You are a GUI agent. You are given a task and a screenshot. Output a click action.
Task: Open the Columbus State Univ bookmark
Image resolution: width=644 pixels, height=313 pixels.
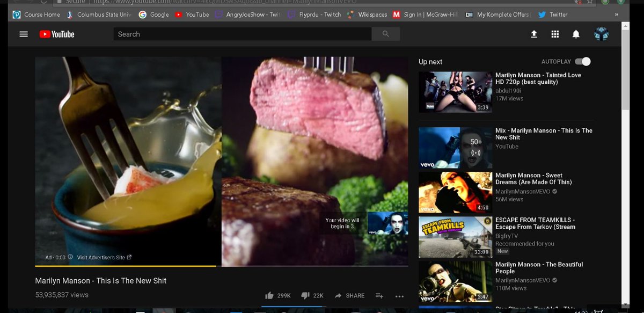[99, 14]
